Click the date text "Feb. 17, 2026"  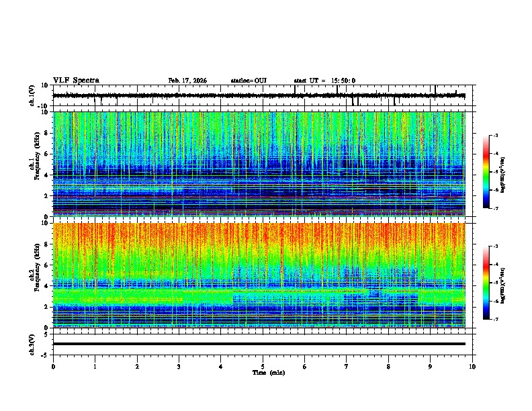[187, 81]
